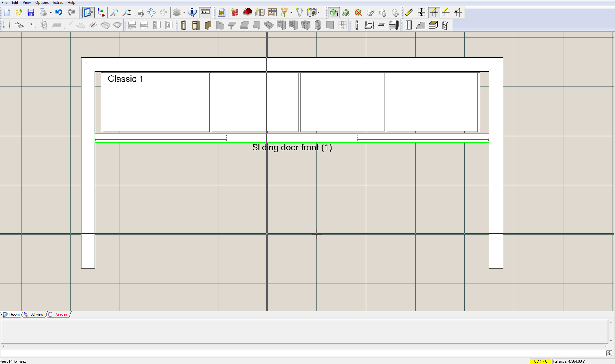Click the zoom window magnifier icon
Screen dimensions: 615x364
[x=127, y=12]
